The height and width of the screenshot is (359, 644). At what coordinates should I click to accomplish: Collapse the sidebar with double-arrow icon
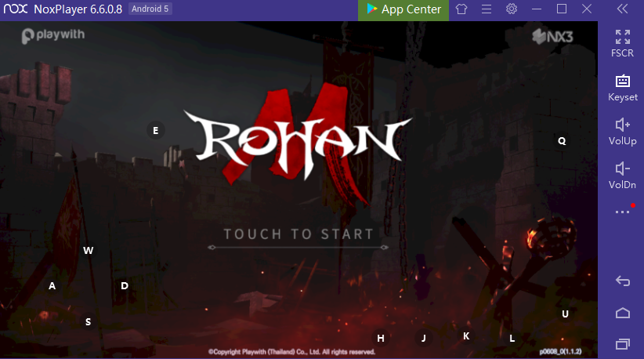(x=622, y=9)
